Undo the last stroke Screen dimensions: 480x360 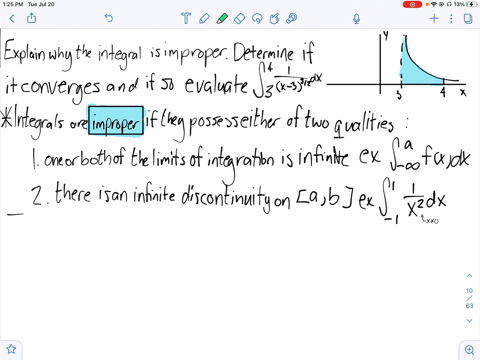[109, 18]
